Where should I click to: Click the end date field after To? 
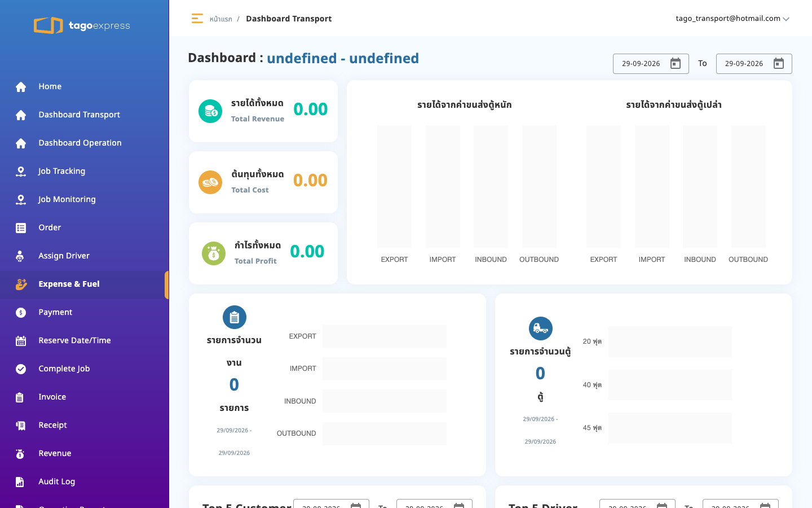[754, 64]
